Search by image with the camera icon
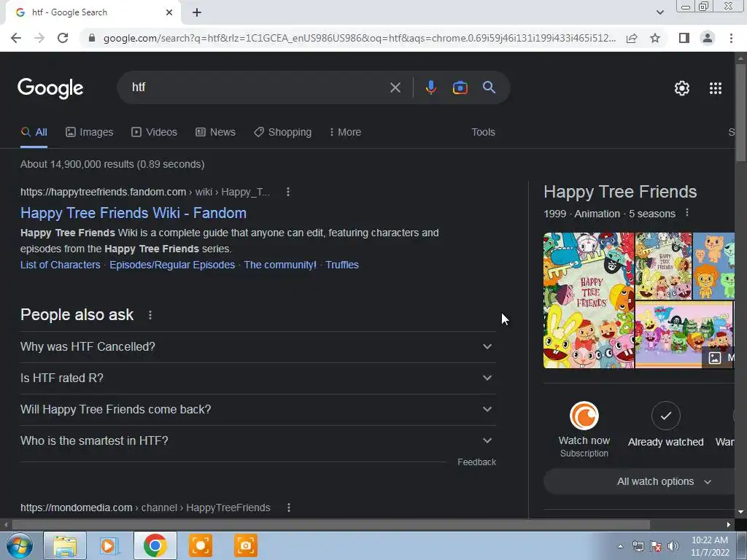The width and height of the screenshot is (747, 560). click(x=460, y=87)
